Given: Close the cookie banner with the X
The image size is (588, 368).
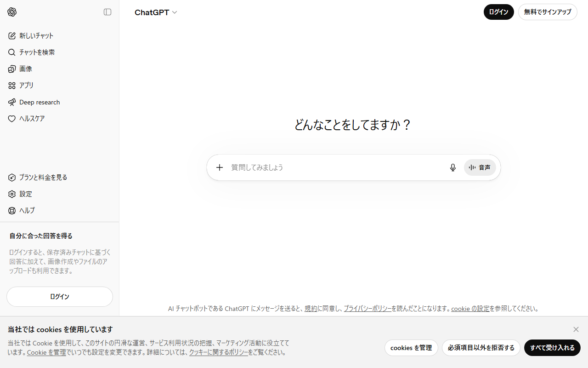Looking at the screenshot, I should [576, 329].
